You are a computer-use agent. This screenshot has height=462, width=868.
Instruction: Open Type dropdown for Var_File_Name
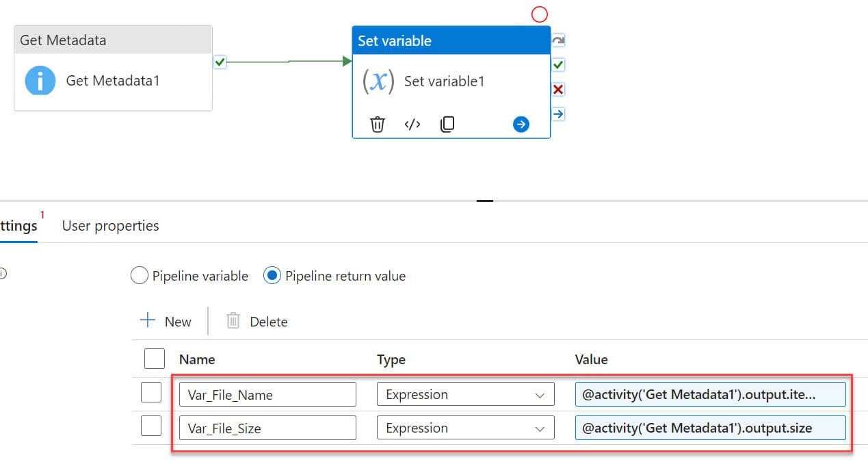click(465, 394)
